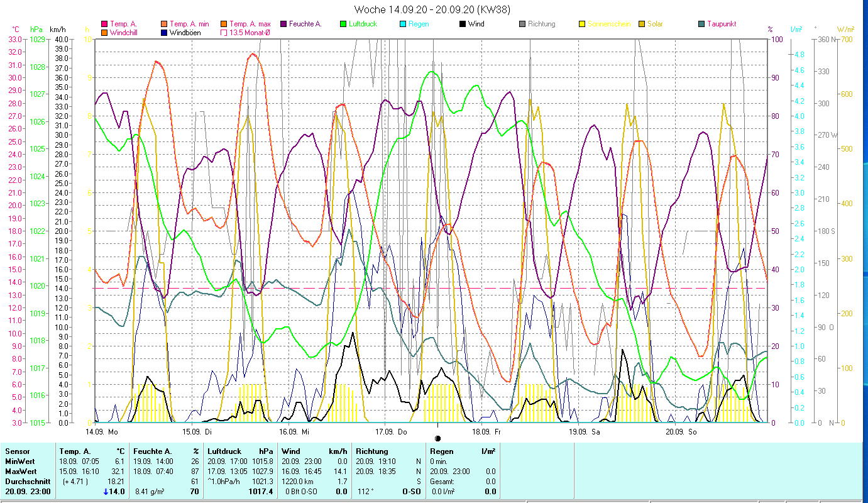Click the 'hPa' axis unit label above the scale
Image resolution: width=868 pixels, height=503 pixels.
point(36,30)
